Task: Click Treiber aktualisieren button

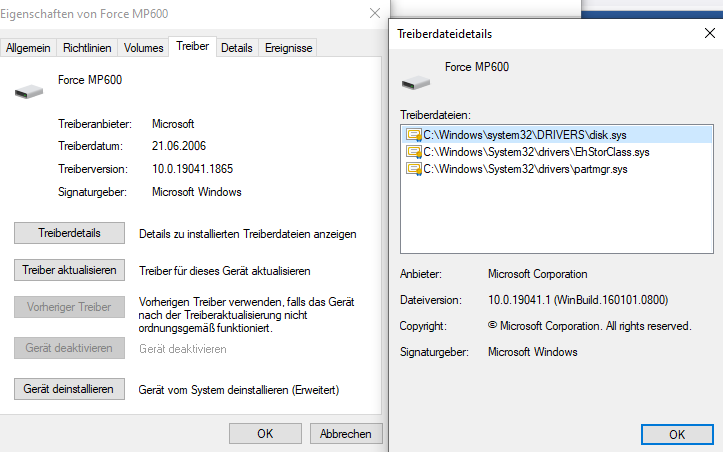Action: pyautogui.click(x=69, y=270)
